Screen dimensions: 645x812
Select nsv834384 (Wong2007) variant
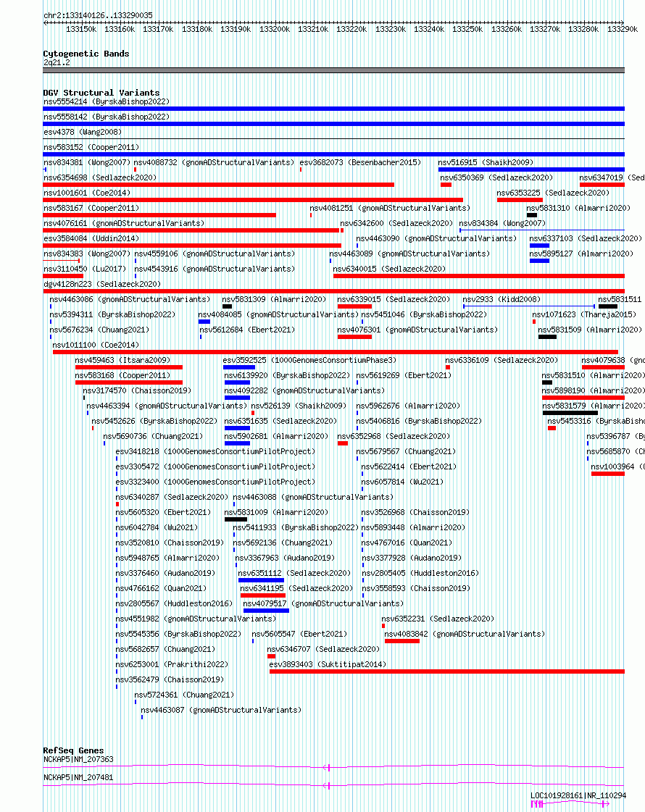coord(503,223)
